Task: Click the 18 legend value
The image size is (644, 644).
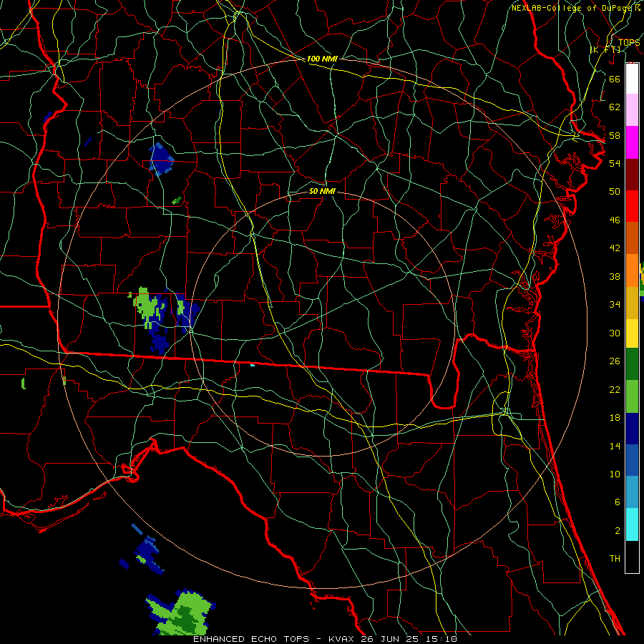Action: tap(615, 418)
